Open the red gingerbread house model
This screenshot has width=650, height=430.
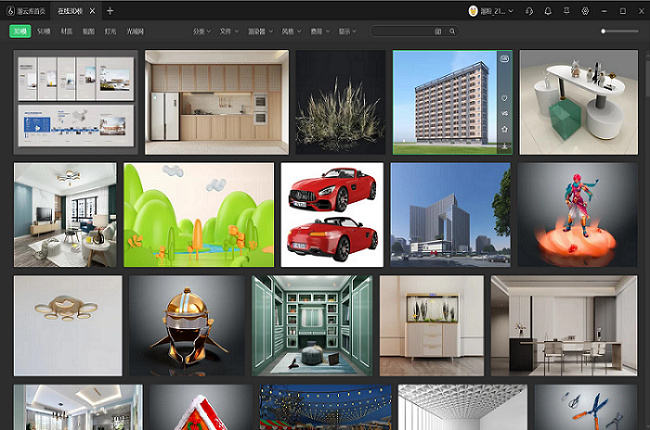click(201, 407)
